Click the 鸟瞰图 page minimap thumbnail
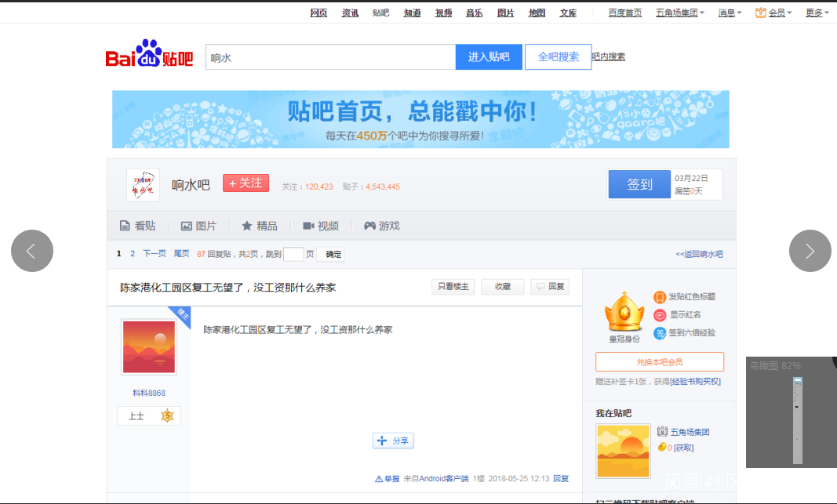837x504 pixels. (798, 420)
